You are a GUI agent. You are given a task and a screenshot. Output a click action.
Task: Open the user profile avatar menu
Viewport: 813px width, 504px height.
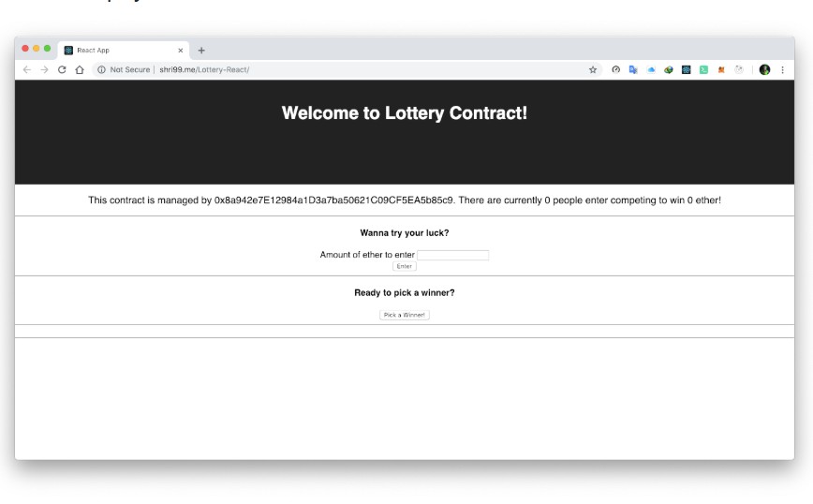pyautogui.click(x=764, y=69)
